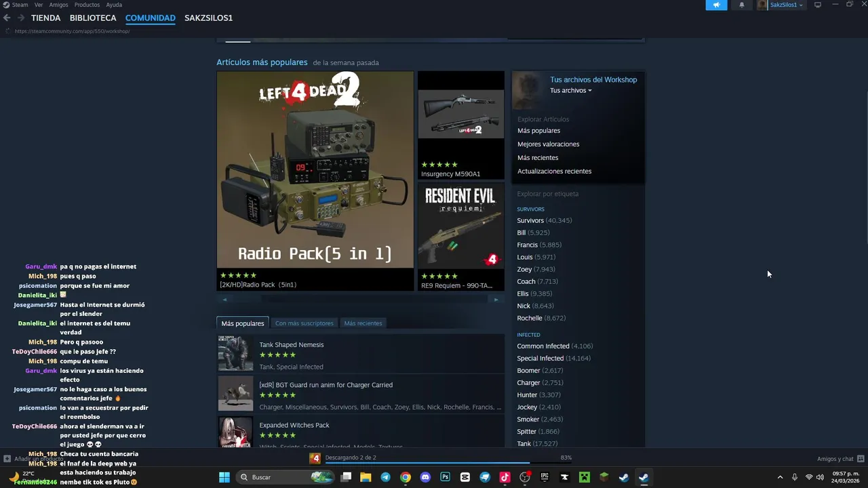Open the Epic Games launcher icon
The width and height of the screenshot is (868, 488).
(x=545, y=477)
